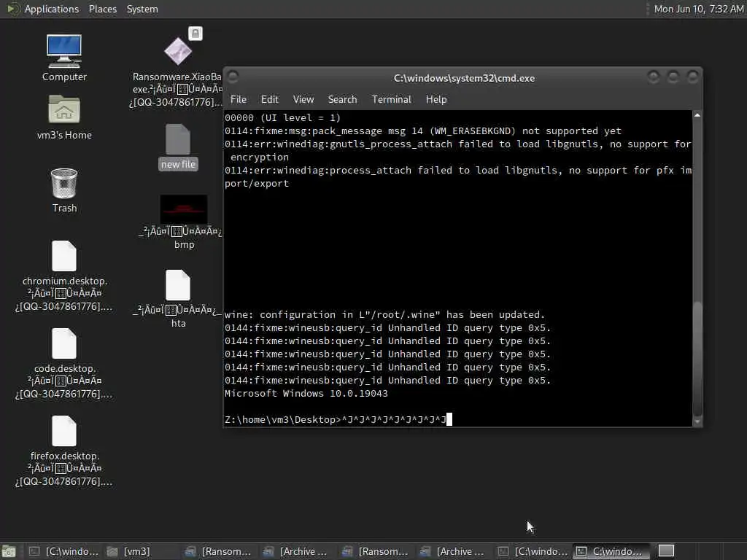Select the firefox.desktop encrypted file icon

pos(64,451)
